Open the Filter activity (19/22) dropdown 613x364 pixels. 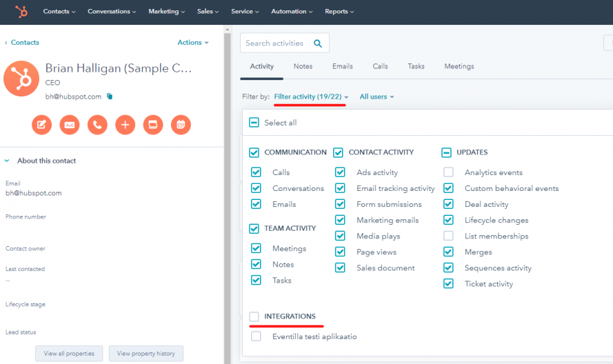tap(311, 97)
